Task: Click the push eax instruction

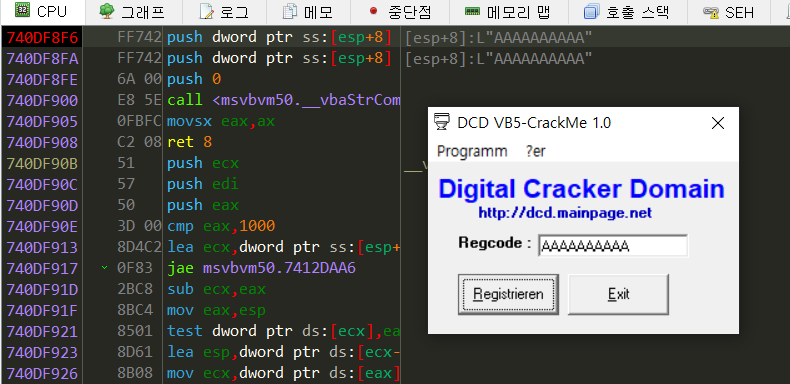Action: pos(203,205)
